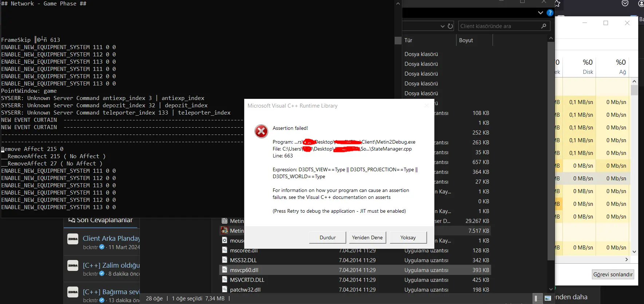This screenshot has height=304, width=644.
Task: Click the Pocket icon in browser toolbar
Action: 625,4
